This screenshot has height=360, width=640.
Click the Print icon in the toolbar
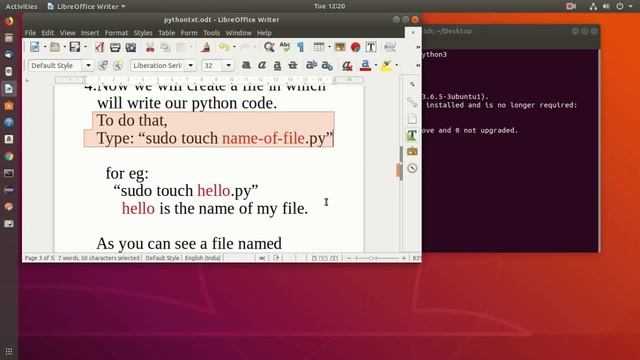(115, 47)
